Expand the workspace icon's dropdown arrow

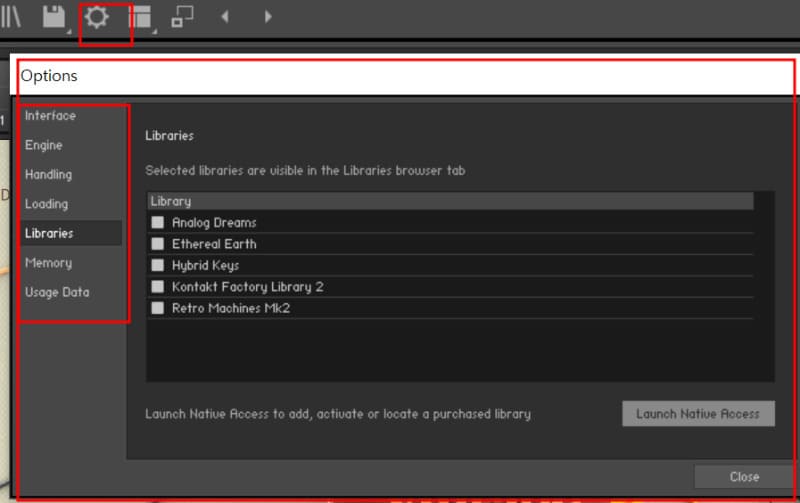[155, 32]
